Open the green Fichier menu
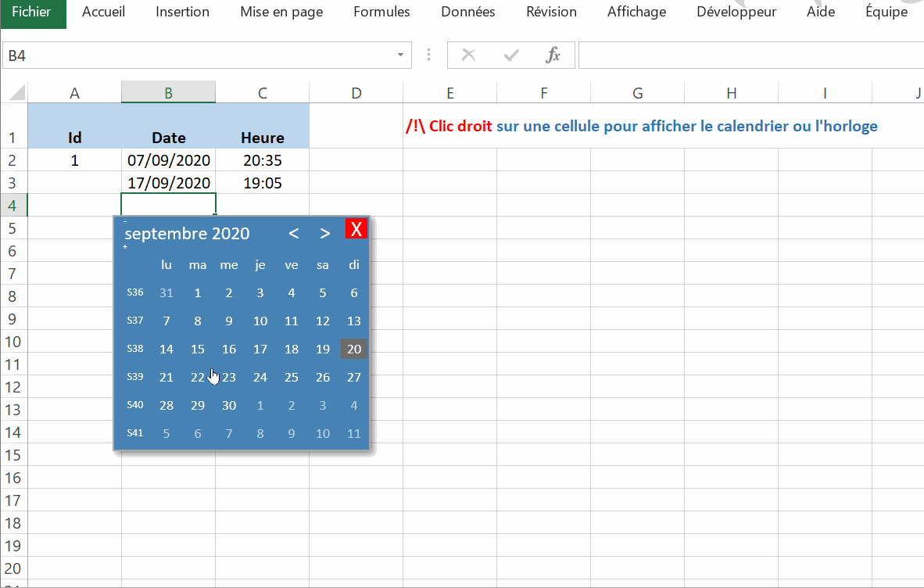The width and height of the screenshot is (924, 588). (31, 12)
